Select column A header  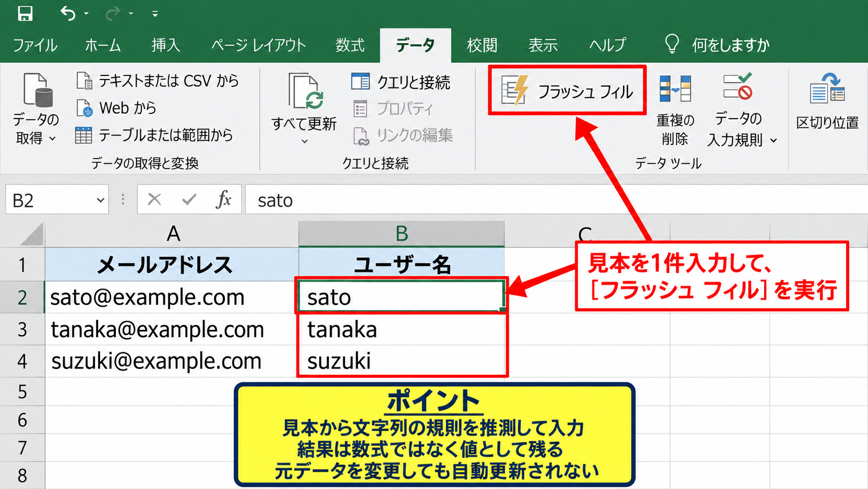point(172,234)
